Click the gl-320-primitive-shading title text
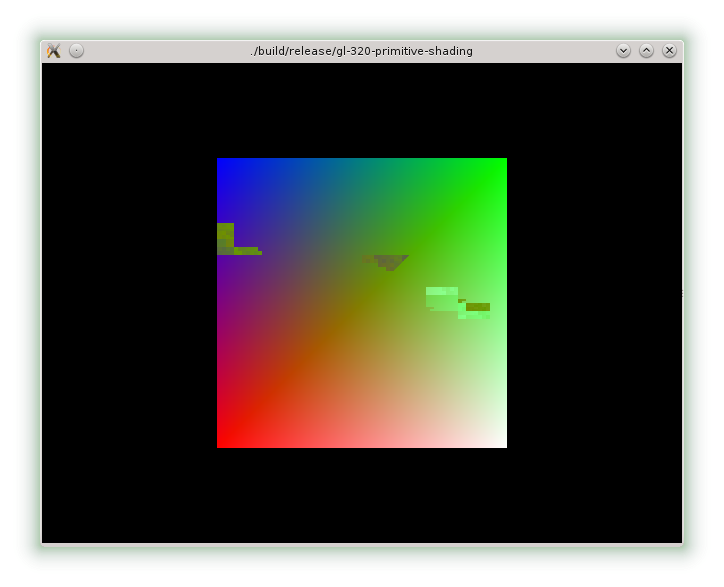Image resolution: width=724 pixels, height=587 pixels. pos(361,51)
